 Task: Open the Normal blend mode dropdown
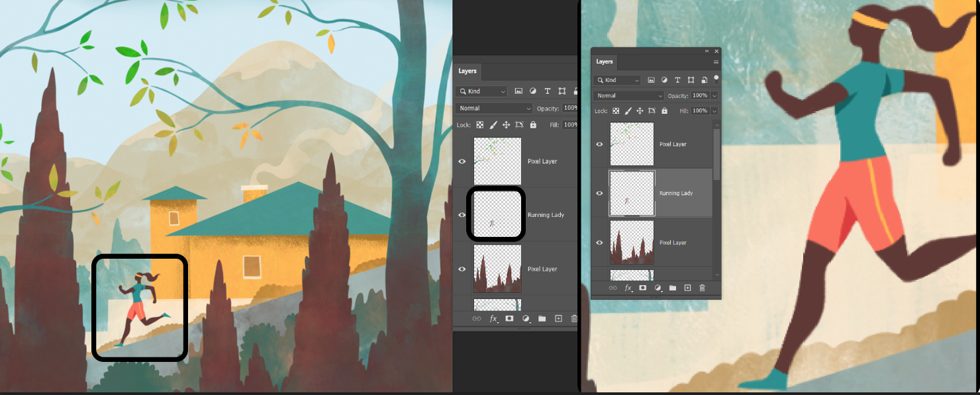point(628,95)
